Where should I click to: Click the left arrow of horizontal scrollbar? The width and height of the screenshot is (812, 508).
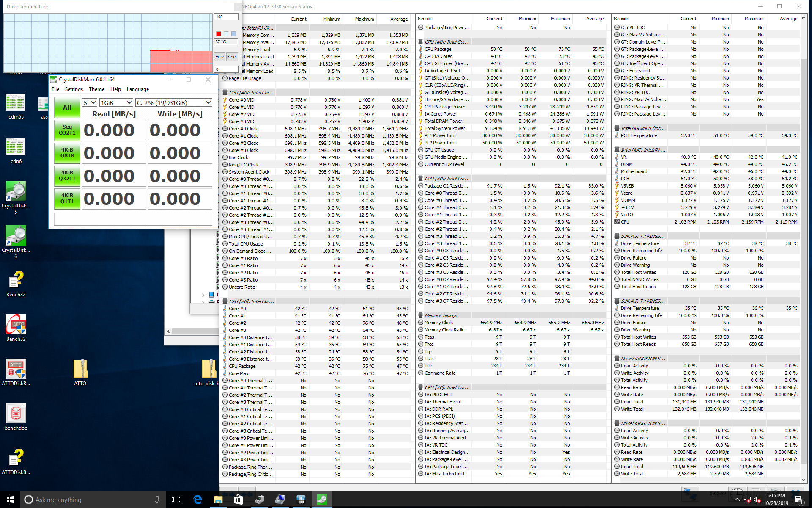tap(169, 331)
